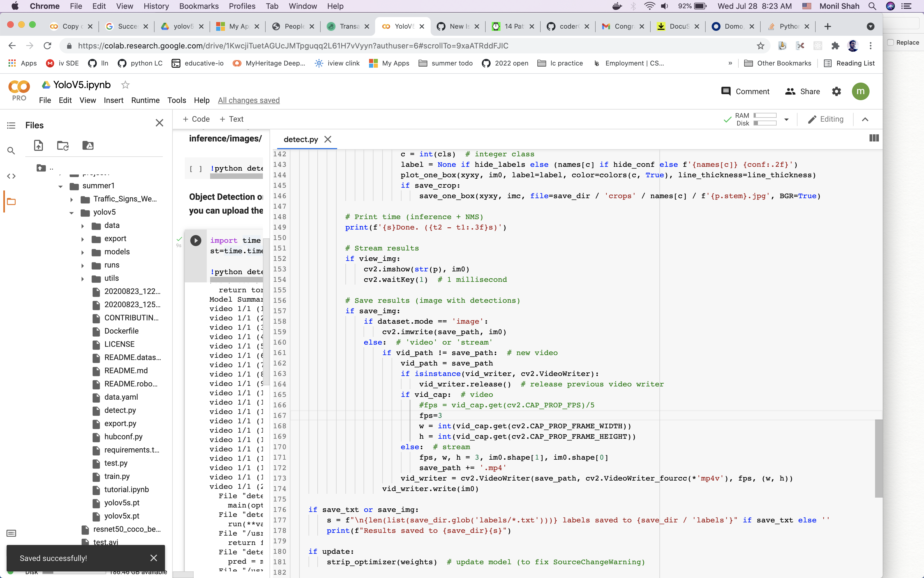The height and width of the screenshot is (578, 924).
Task: Open the macOS Spotlight search icon
Action: pyautogui.click(x=872, y=6)
